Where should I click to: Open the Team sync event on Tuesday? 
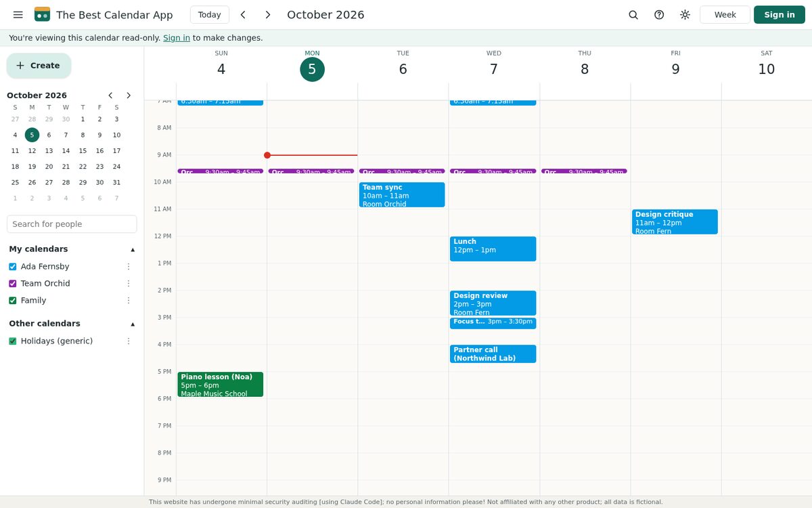402,195
